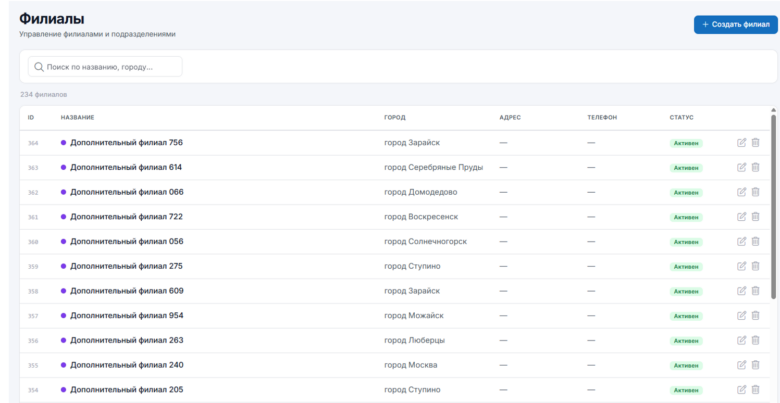Focus the Поиск по названию search field
Viewport: 780px width, 403px height.
click(x=105, y=67)
